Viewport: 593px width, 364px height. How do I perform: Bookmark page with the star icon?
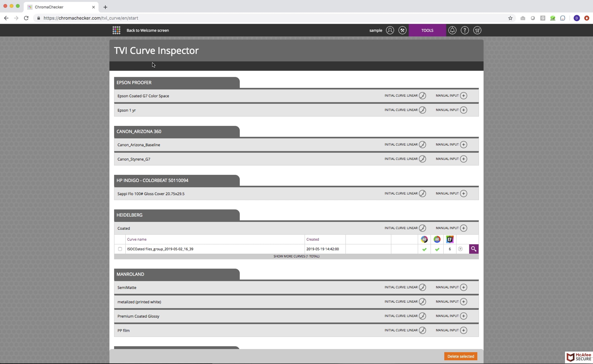[x=510, y=18]
